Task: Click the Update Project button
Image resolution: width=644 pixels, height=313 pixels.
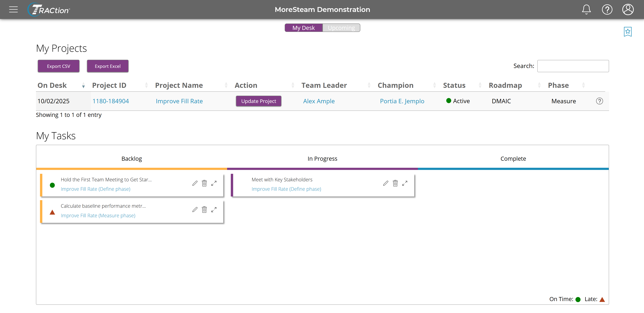Action: point(259,101)
